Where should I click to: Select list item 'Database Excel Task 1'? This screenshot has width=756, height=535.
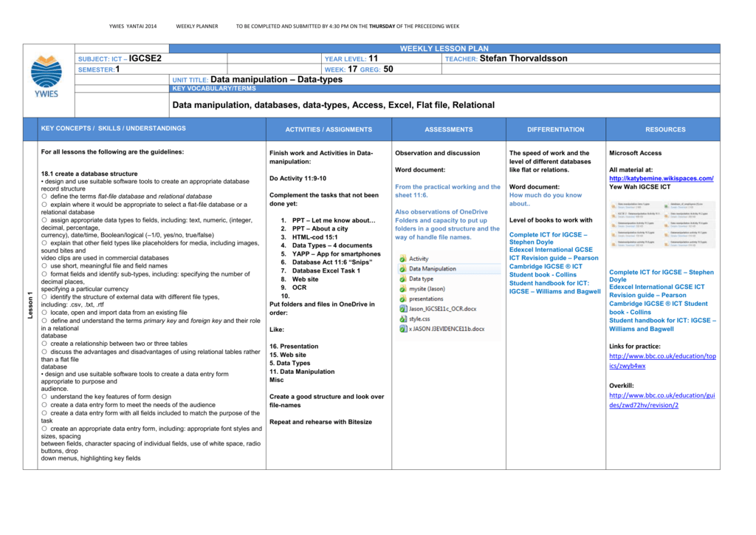(x=326, y=270)
